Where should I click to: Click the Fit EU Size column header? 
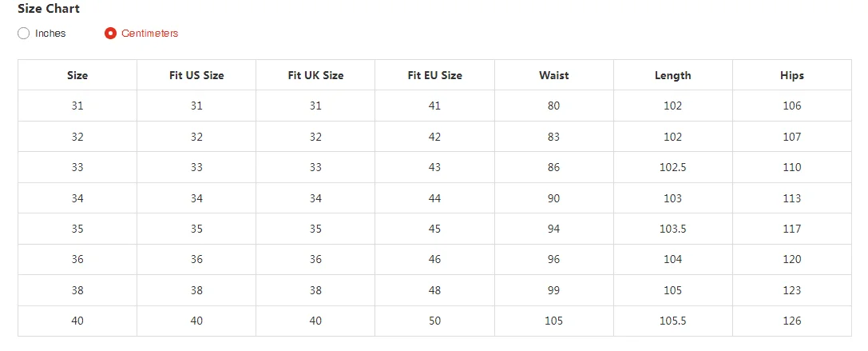(x=434, y=75)
